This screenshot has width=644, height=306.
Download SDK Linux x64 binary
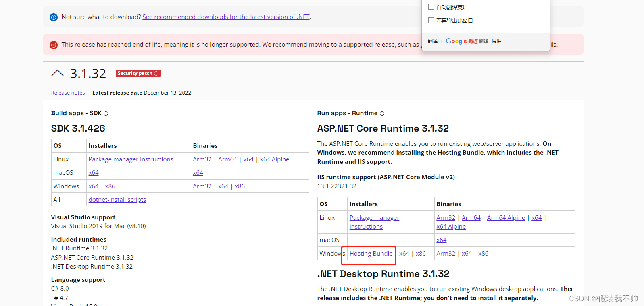tap(248, 159)
